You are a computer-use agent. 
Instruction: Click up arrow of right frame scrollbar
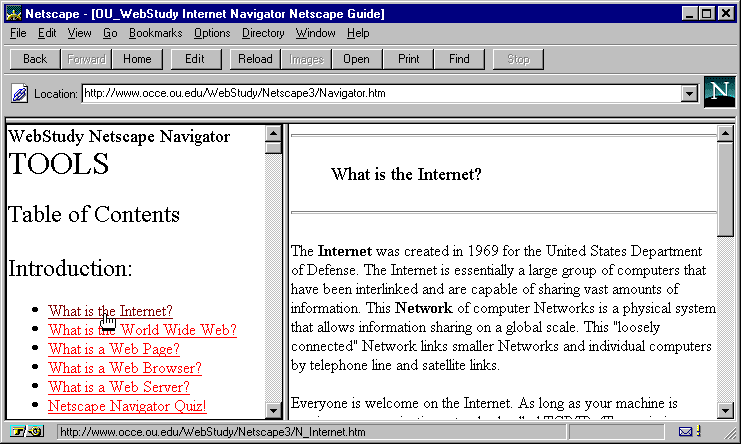(725, 131)
